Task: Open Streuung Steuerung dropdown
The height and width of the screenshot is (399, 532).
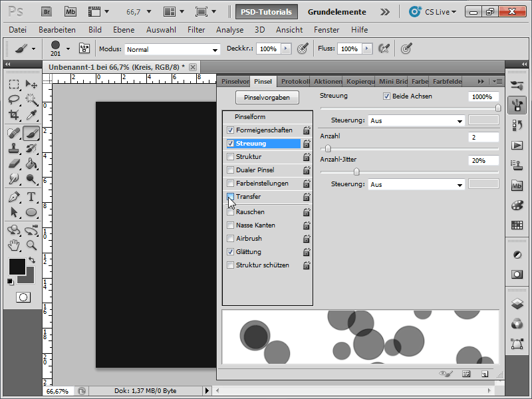Action: [x=416, y=121]
